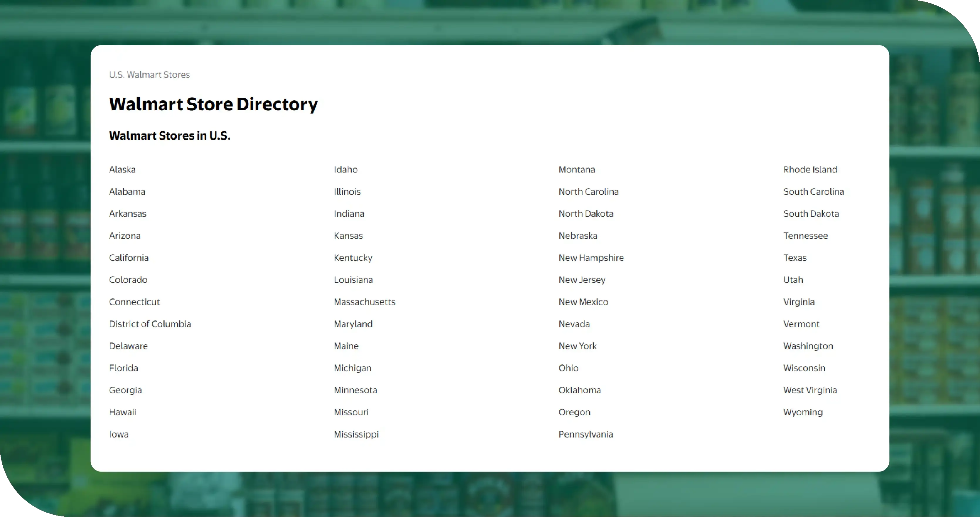Select Nebraska from the directory

(578, 236)
